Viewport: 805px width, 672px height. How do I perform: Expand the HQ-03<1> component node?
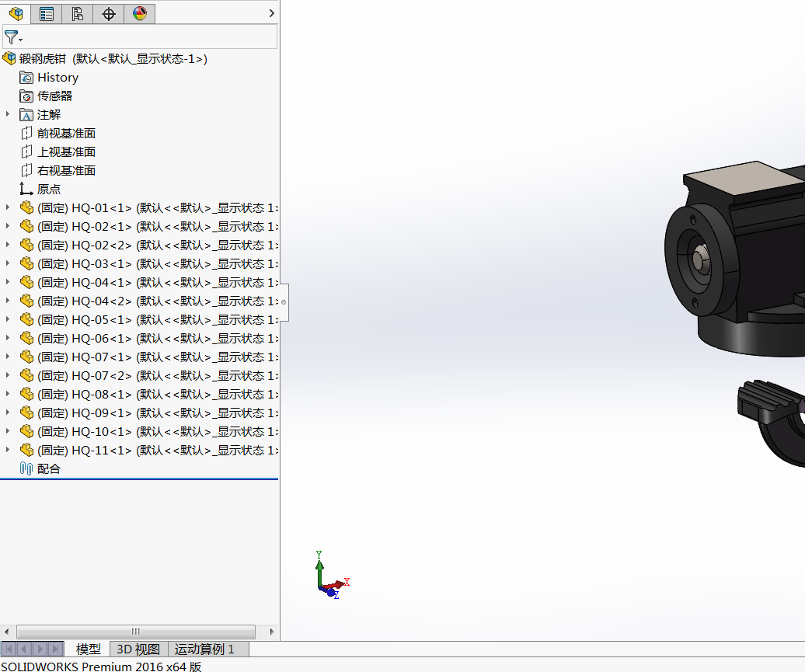click(7, 263)
